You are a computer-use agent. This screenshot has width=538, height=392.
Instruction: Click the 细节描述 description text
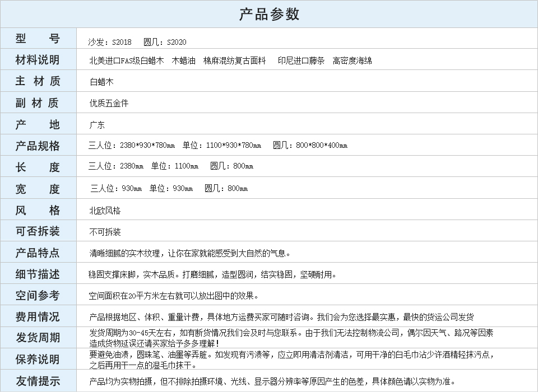(x=213, y=274)
